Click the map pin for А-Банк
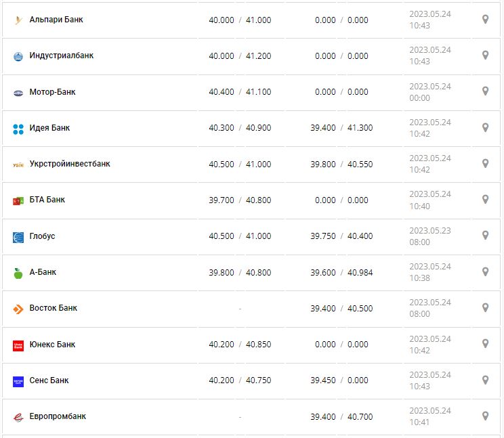 485,271
